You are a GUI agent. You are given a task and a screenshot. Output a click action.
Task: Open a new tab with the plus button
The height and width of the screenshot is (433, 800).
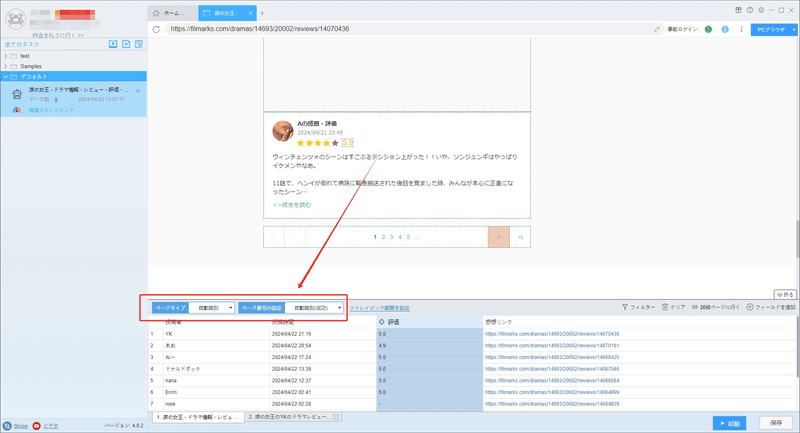click(x=262, y=13)
